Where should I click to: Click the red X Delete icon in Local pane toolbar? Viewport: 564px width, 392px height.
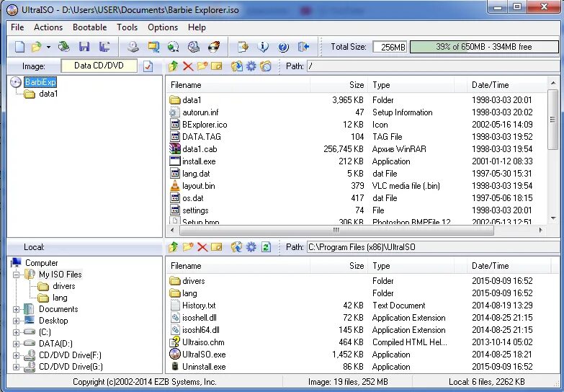(202, 247)
